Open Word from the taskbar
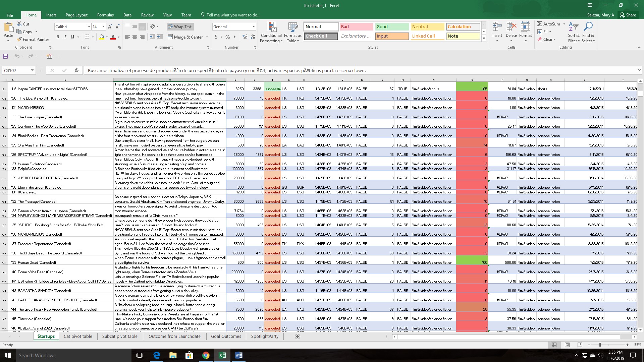This screenshot has width=644, height=362. pos(238,355)
